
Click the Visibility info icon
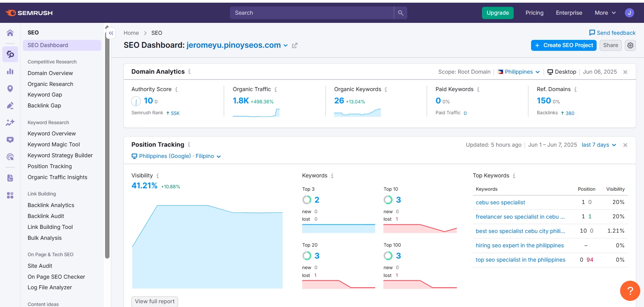158,176
